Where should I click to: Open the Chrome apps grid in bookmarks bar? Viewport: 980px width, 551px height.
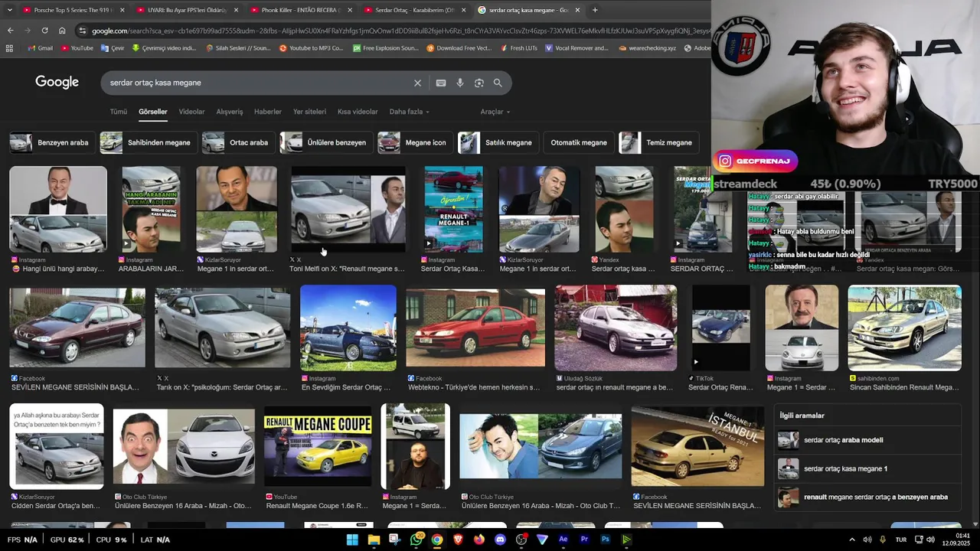(x=9, y=48)
